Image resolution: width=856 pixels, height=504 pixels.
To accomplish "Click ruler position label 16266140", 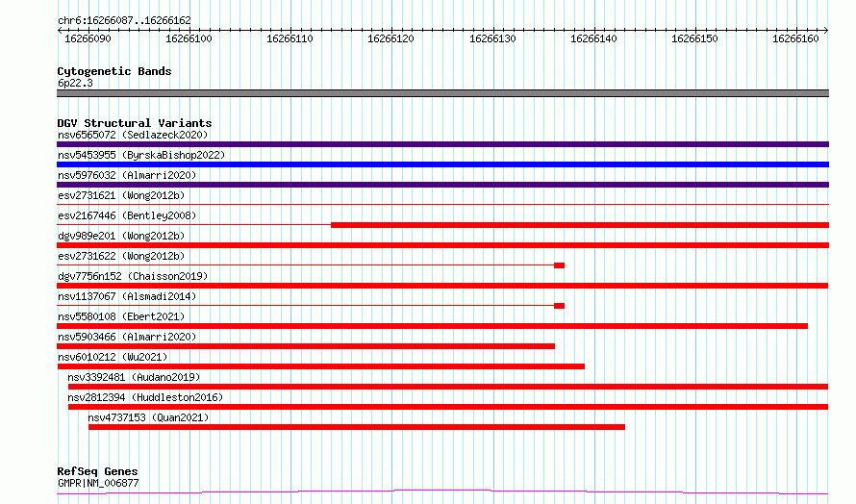I will pos(593,38).
